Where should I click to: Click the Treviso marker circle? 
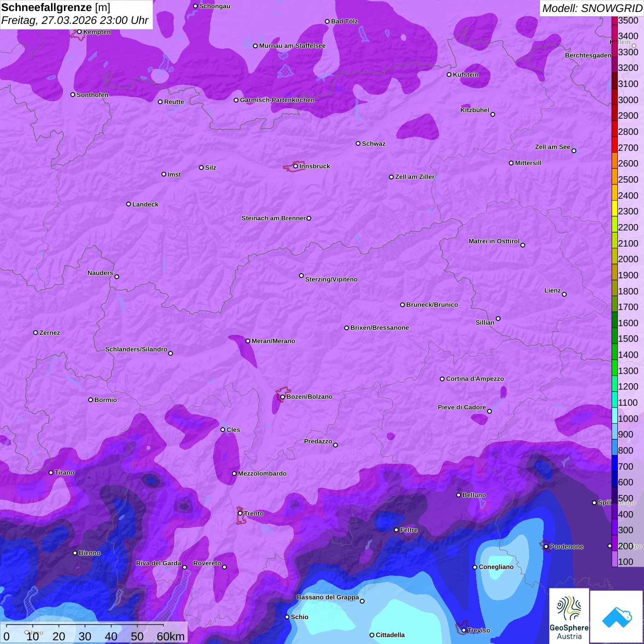(x=464, y=630)
